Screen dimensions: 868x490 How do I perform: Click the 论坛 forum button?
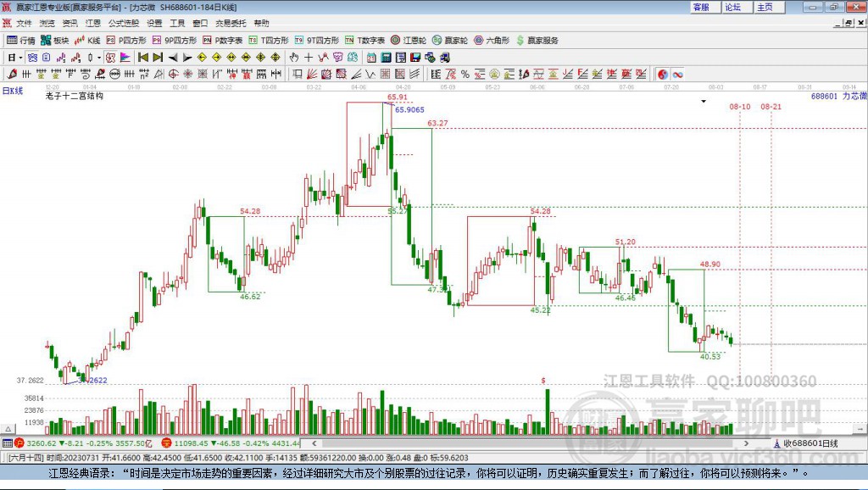[x=737, y=7]
